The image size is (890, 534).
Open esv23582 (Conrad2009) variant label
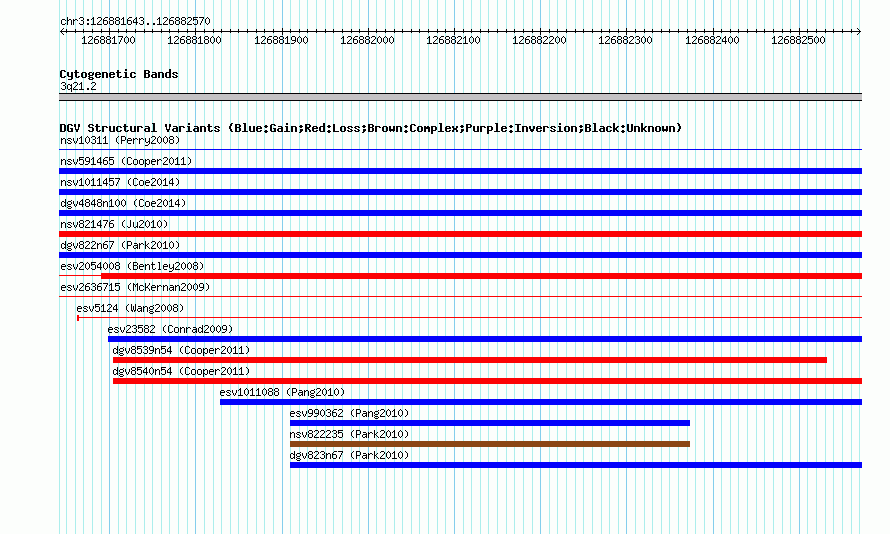(170, 329)
